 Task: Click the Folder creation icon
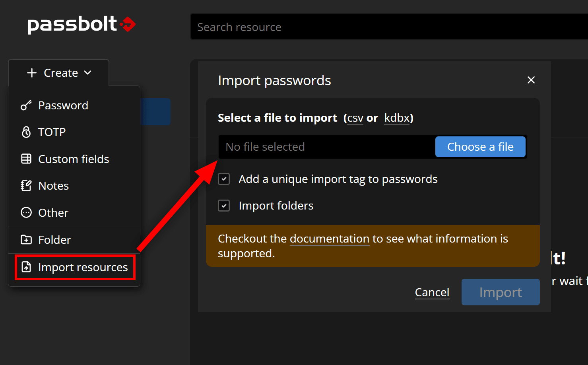tap(26, 239)
